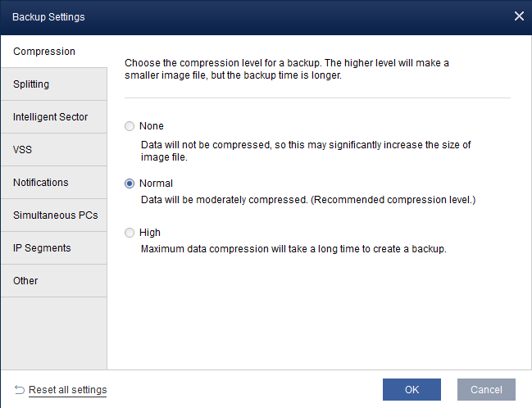Select the None compression radio button
The height and width of the screenshot is (408, 532).
click(129, 126)
